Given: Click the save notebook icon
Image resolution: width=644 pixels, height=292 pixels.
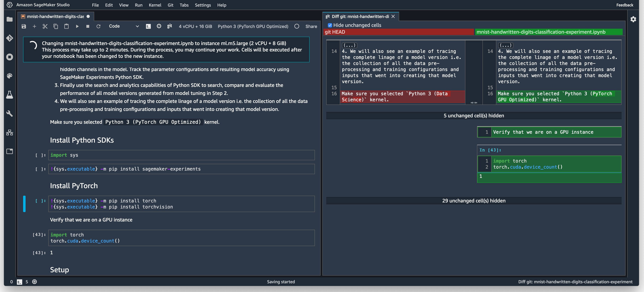Looking at the screenshot, I should [24, 26].
